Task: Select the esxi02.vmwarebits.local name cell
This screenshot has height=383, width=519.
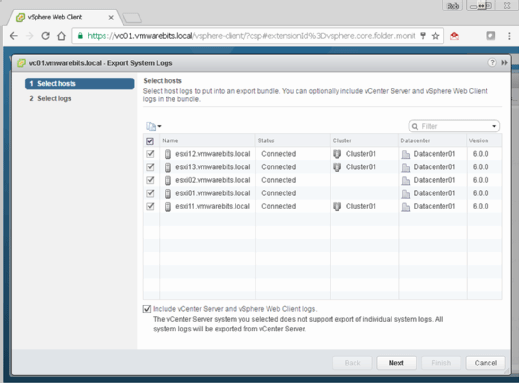Action: click(213, 180)
